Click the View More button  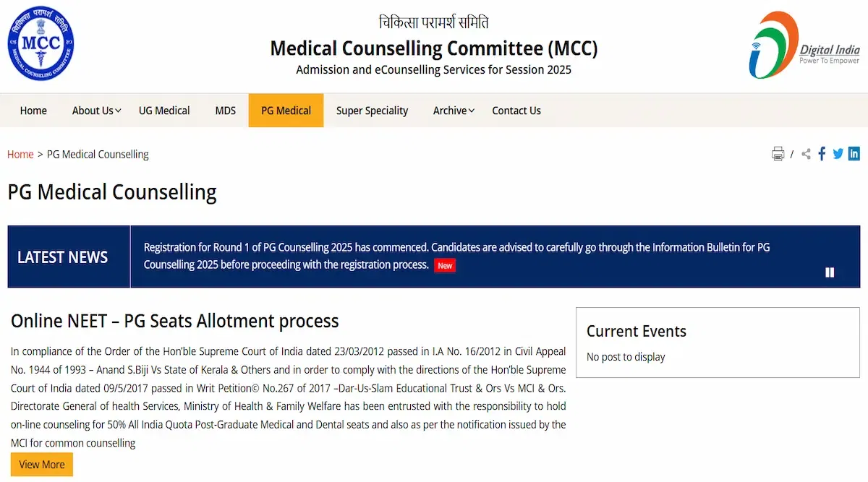[x=42, y=465]
